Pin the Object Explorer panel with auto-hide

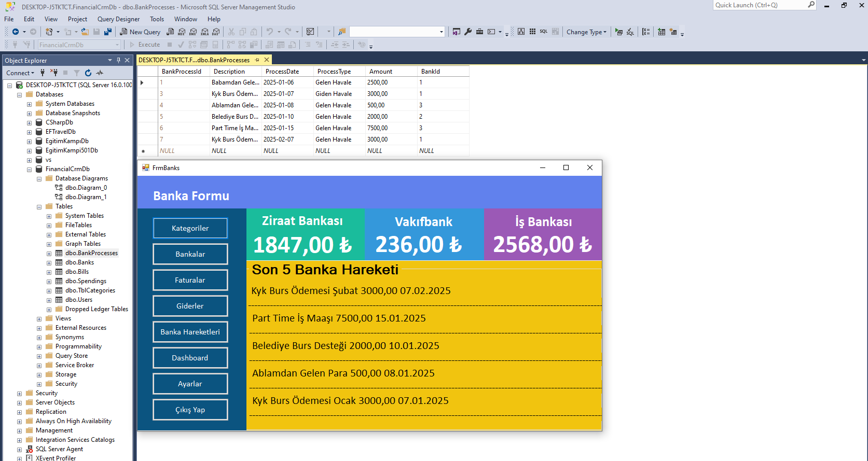[x=118, y=60]
